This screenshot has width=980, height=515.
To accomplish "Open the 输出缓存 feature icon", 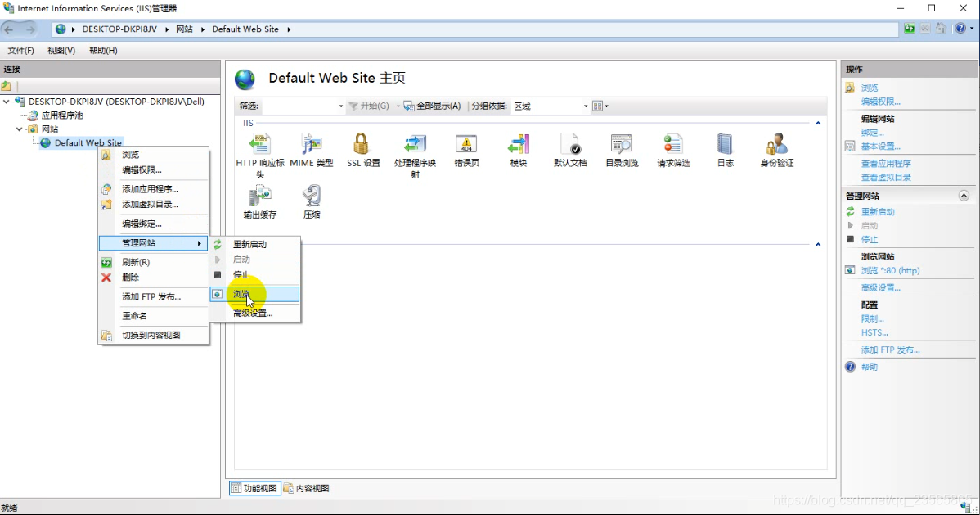I will 259,196.
